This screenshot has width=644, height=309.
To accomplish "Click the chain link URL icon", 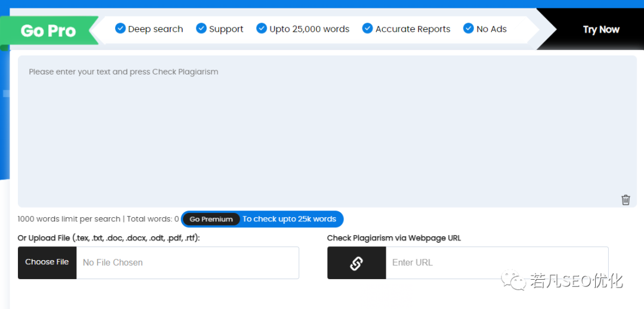I will 357,263.
